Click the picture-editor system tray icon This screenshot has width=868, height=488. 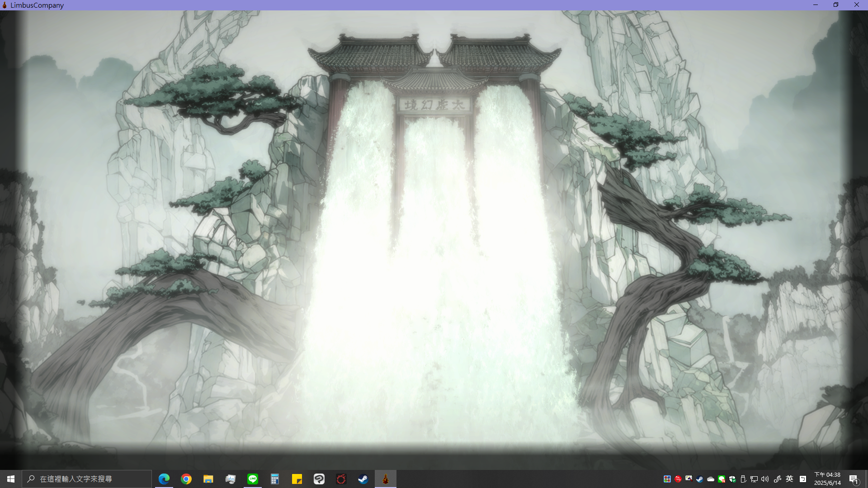689,479
